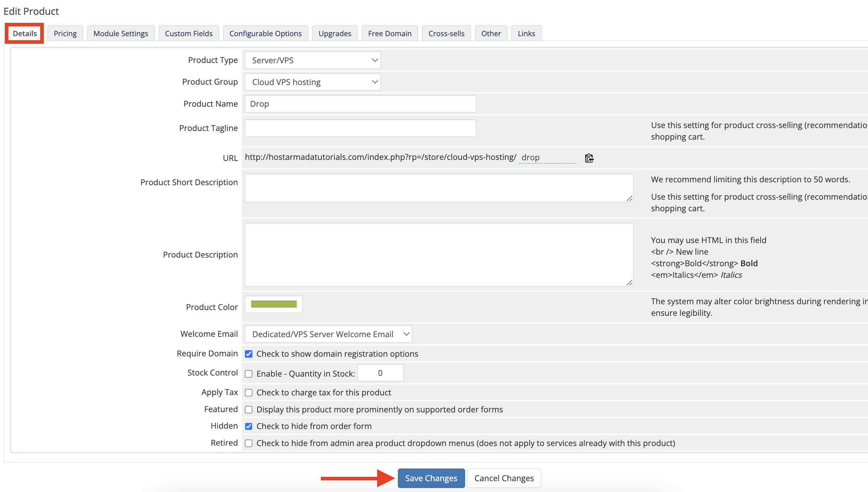
Task: Click the Product Name input field
Action: (361, 104)
